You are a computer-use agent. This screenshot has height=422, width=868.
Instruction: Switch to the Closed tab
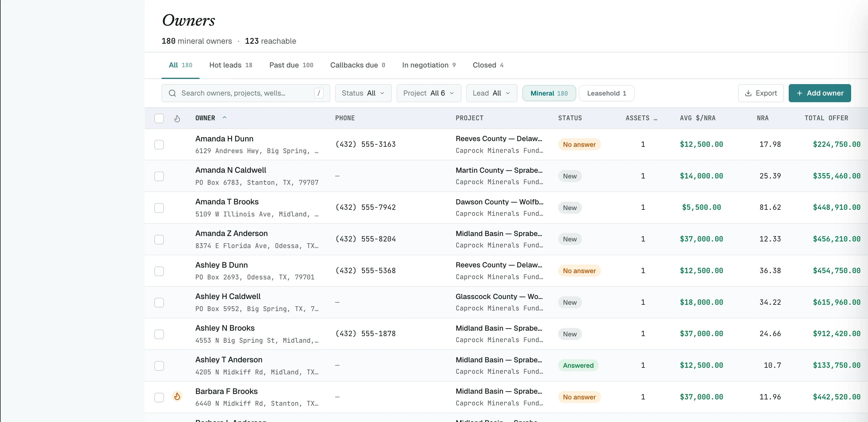pos(488,65)
